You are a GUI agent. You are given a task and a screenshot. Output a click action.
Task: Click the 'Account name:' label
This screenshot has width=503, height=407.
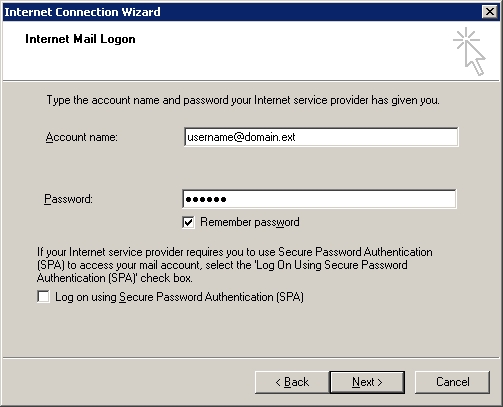(x=82, y=137)
